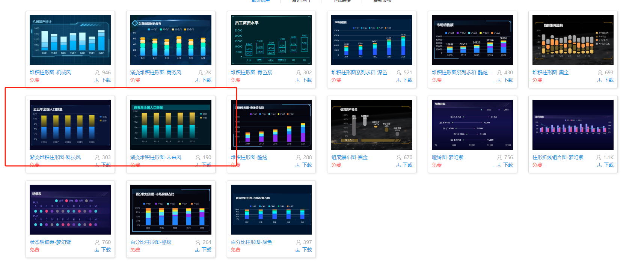Open the 百分比柱形图-深色 title link
Image resolution: width=644 pixels, height=268 pixels.
(x=252, y=242)
